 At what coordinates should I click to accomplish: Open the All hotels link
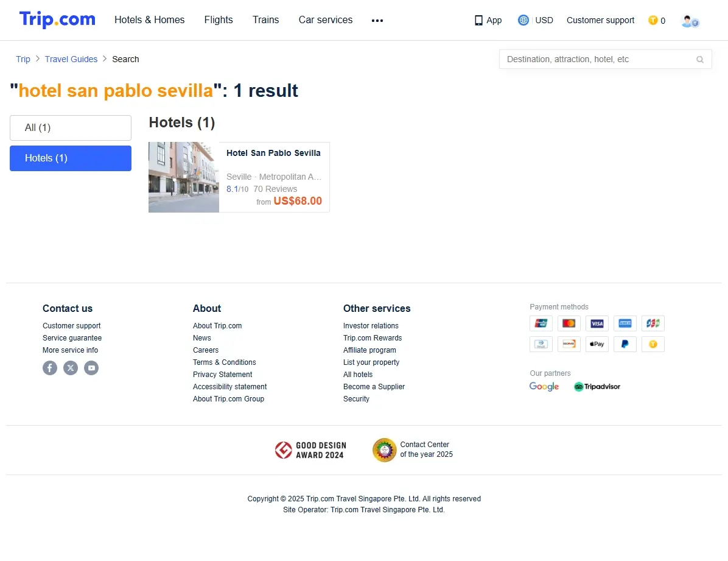(357, 374)
